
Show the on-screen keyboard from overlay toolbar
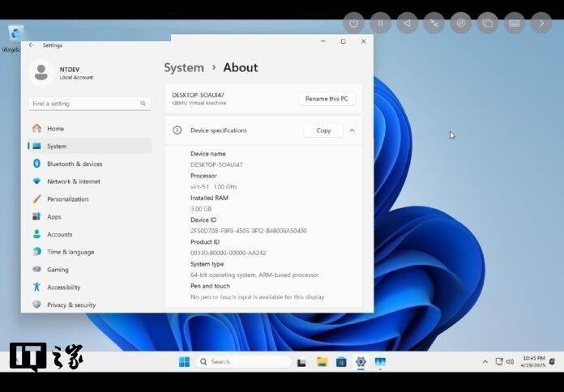click(x=515, y=23)
